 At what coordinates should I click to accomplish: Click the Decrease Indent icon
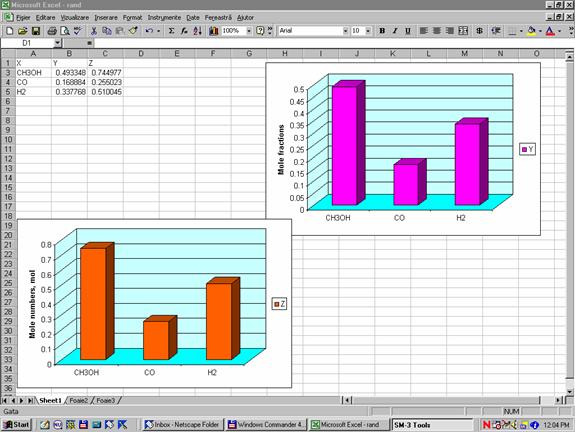click(496, 31)
